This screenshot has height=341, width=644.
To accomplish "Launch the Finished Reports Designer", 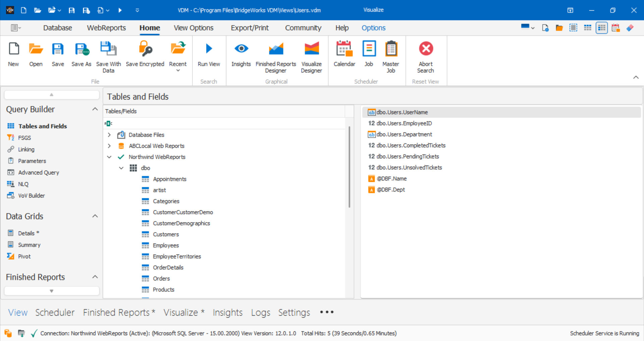I will pos(276,49).
